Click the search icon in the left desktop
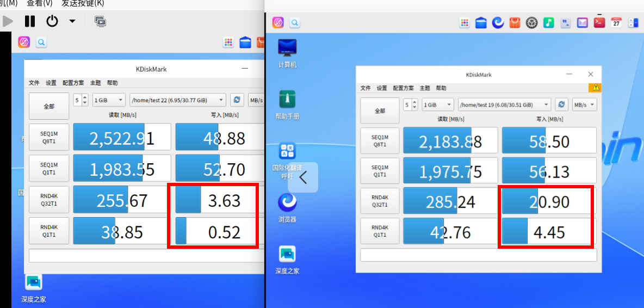 [41, 42]
